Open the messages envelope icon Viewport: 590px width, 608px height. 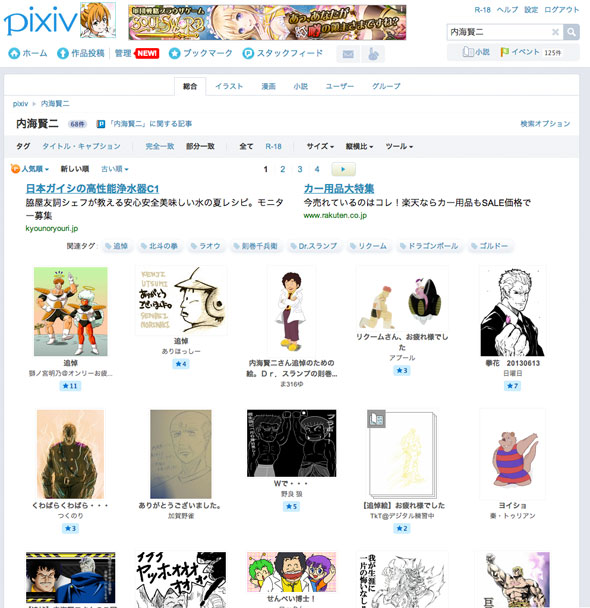tap(348, 54)
